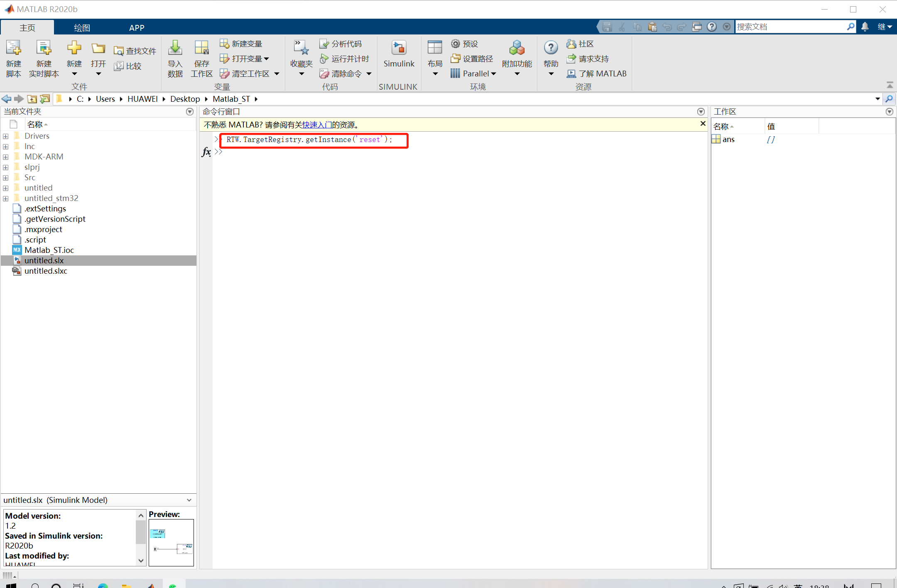
Task: Click Request Support (请求支持)
Action: click(x=588, y=59)
